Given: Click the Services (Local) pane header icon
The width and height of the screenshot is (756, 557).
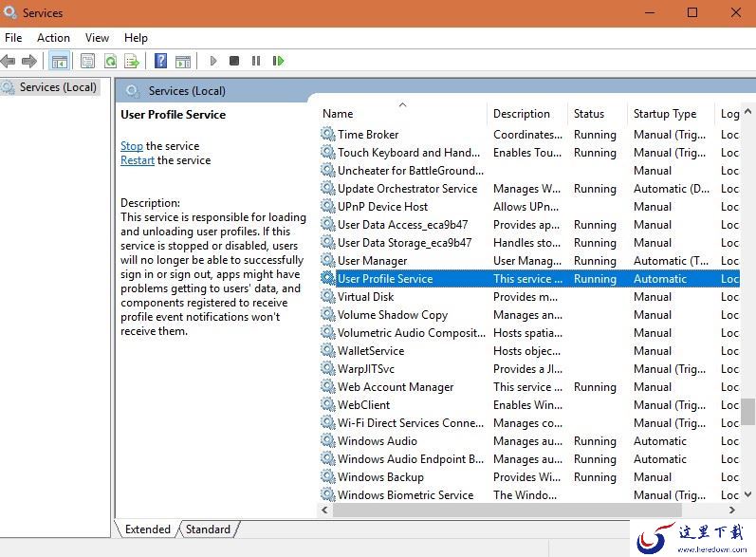Looking at the screenshot, I should (x=132, y=91).
